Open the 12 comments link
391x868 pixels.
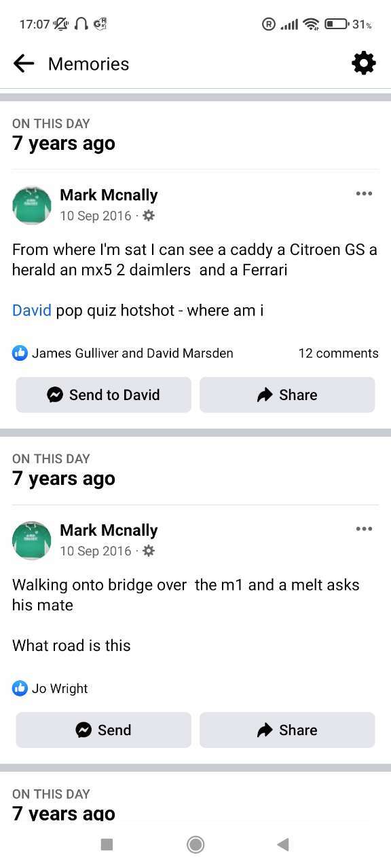click(338, 353)
